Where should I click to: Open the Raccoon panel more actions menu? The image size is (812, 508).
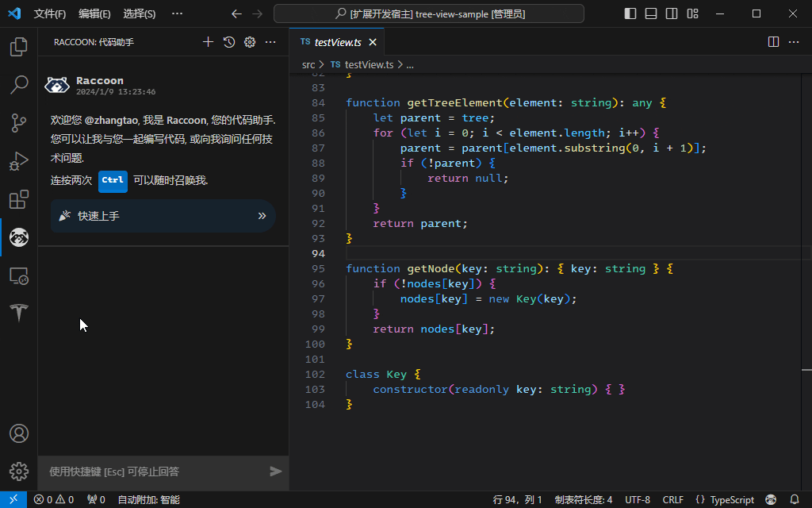(x=270, y=42)
